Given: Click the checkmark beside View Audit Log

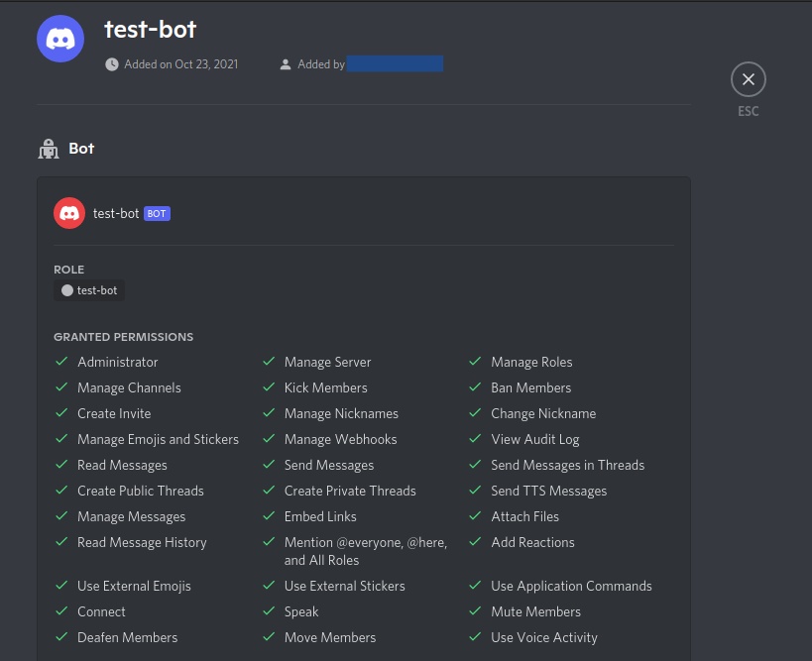Looking at the screenshot, I should [475, 438].
